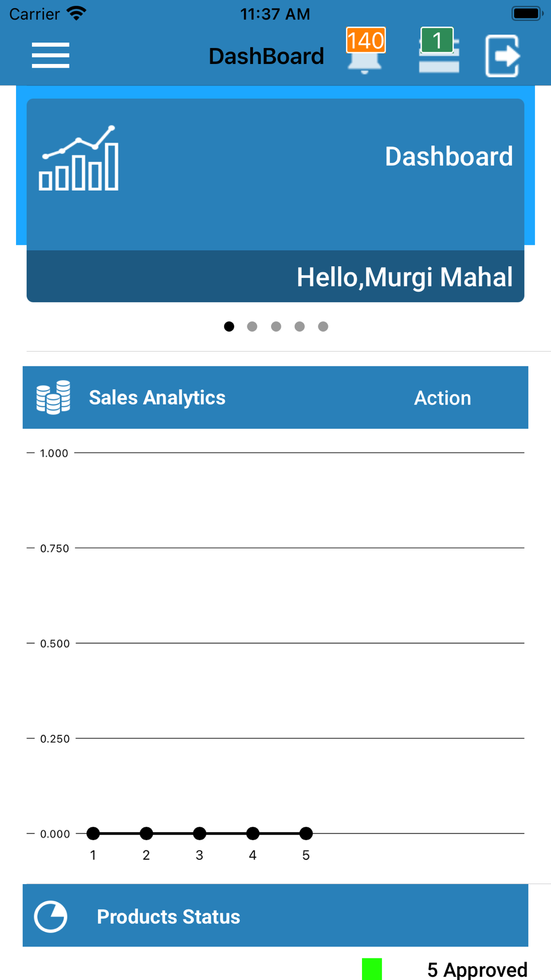The image size is (551, 980).
Task: Tap the logout arrow icon
Action: click(503, 56)
